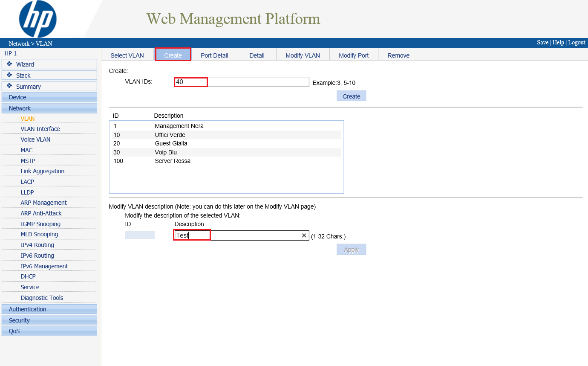
Task: Select VLAN 20 Guest Gialla row
Action: coord(226,143)
